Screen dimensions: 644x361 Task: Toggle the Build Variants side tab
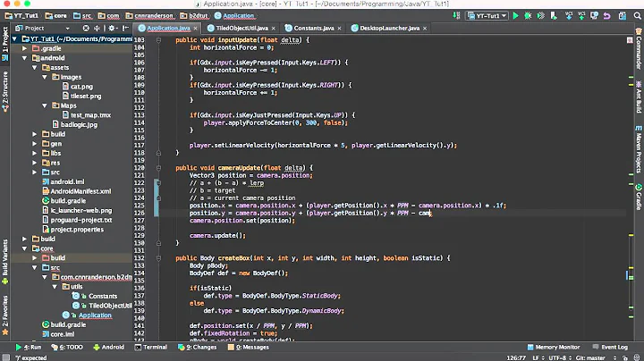[5, 262]
